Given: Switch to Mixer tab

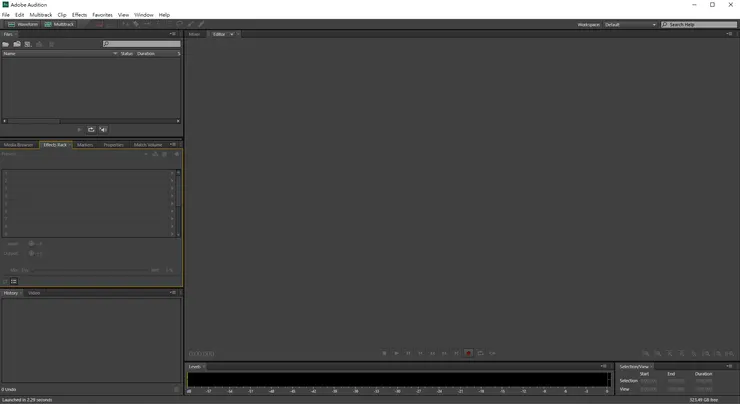Looking at the screenshot, I should [x=194, y=34].
